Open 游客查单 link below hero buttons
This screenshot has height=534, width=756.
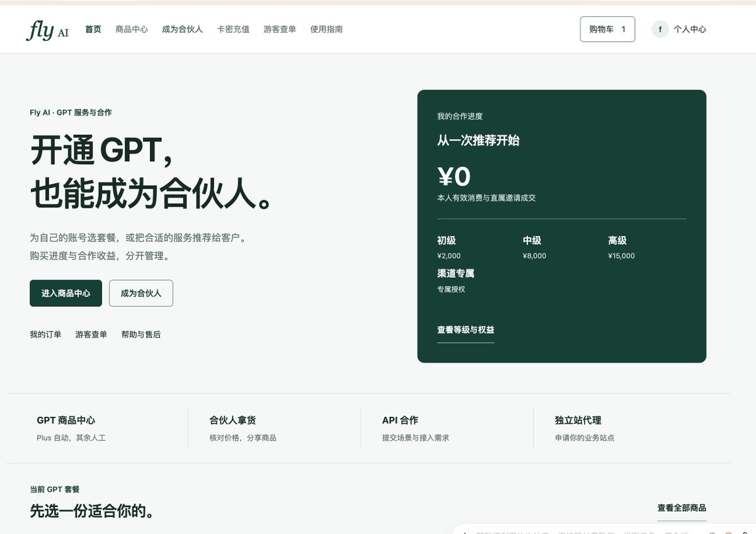[91, 334]
